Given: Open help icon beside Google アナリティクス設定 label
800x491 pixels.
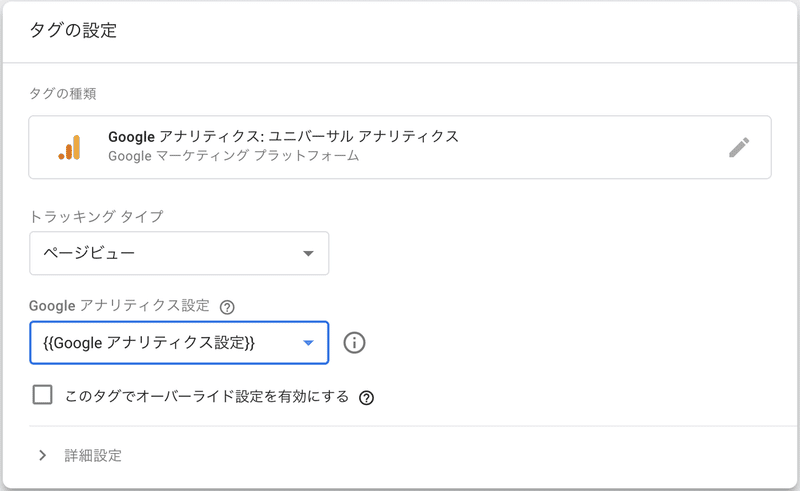Looking at the screenshot, I should coord(227,307).
